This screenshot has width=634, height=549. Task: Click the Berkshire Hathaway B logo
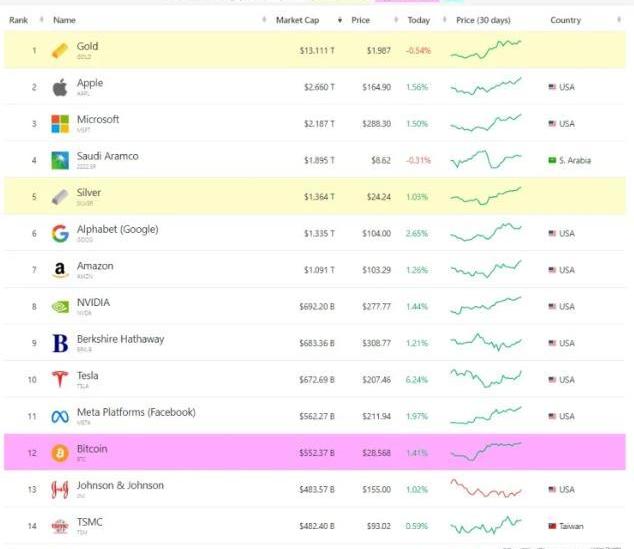click(60, 343)
